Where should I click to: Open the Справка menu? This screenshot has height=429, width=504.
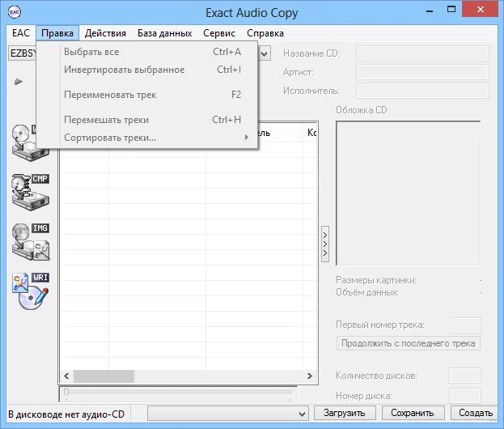[265, 33]
